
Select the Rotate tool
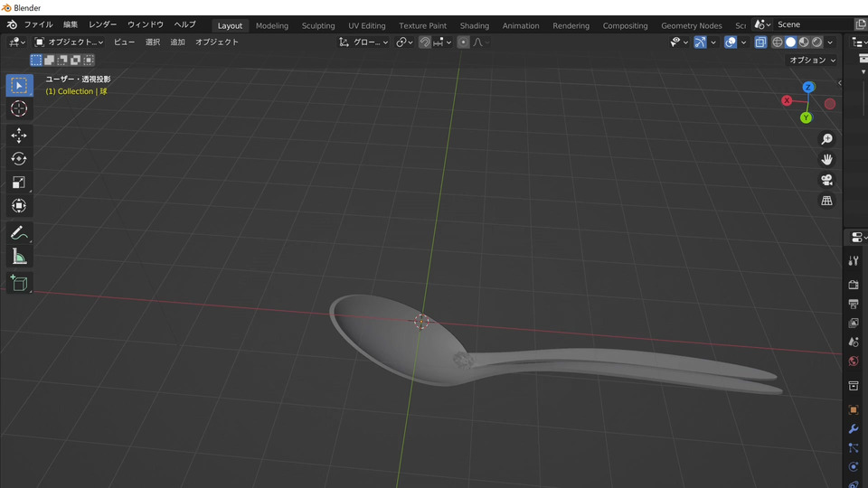tap(19, 159)
